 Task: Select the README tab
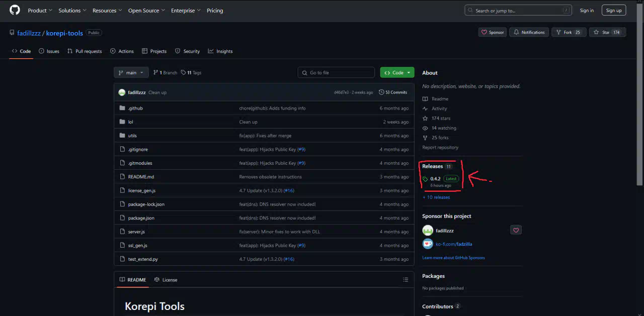click(133, 280)
